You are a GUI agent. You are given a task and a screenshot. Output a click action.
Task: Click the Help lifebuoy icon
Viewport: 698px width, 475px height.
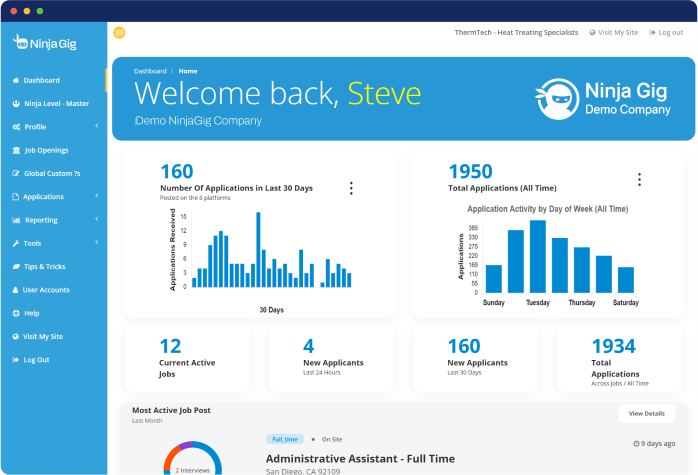click(16, 313)
